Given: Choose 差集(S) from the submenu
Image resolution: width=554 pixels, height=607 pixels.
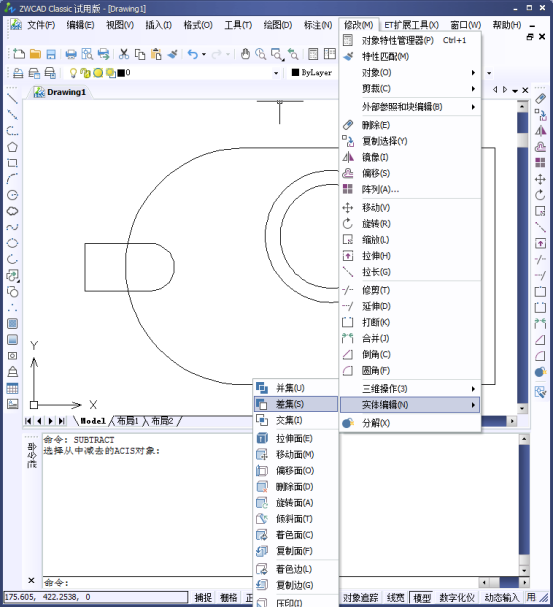Looking at the screenshot, I should [x=296, y=404].
